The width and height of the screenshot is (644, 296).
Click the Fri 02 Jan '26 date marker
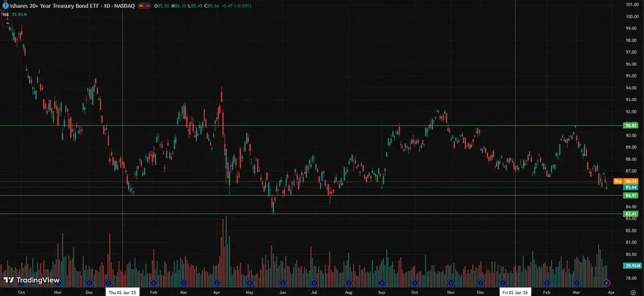515,292
